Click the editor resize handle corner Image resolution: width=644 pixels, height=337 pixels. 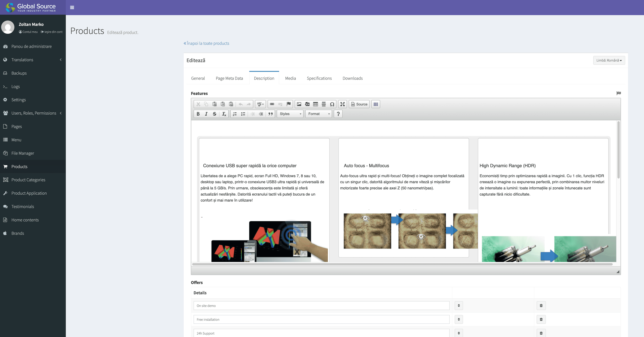point(618,272)
